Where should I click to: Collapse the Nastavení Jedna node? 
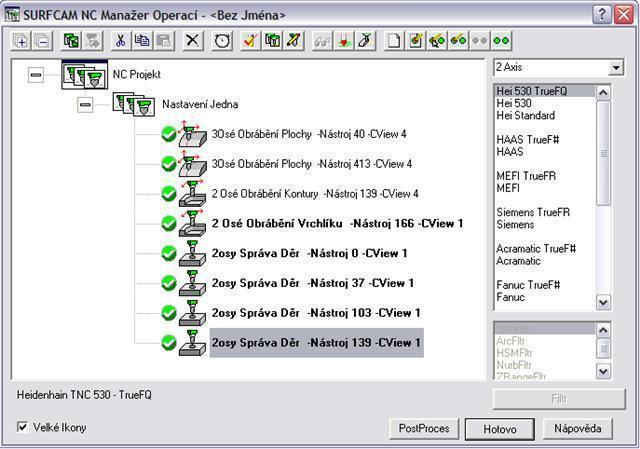point(85,104)
